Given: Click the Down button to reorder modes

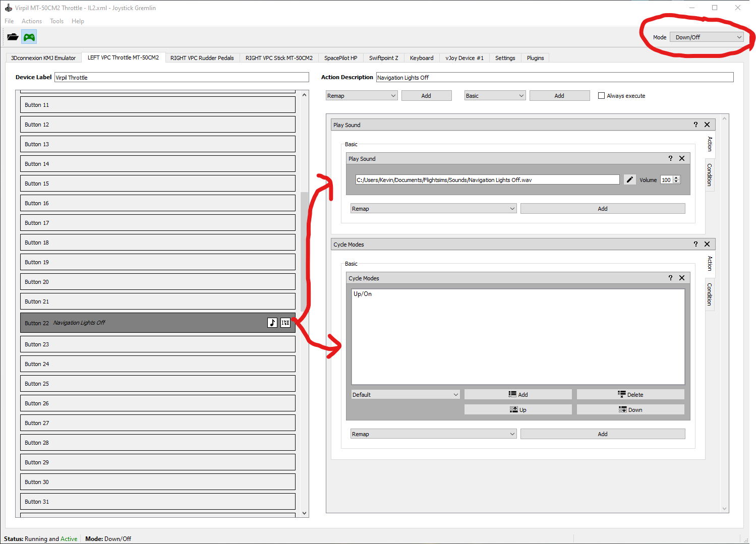Looking at the screenshot, I should [630, 410].
